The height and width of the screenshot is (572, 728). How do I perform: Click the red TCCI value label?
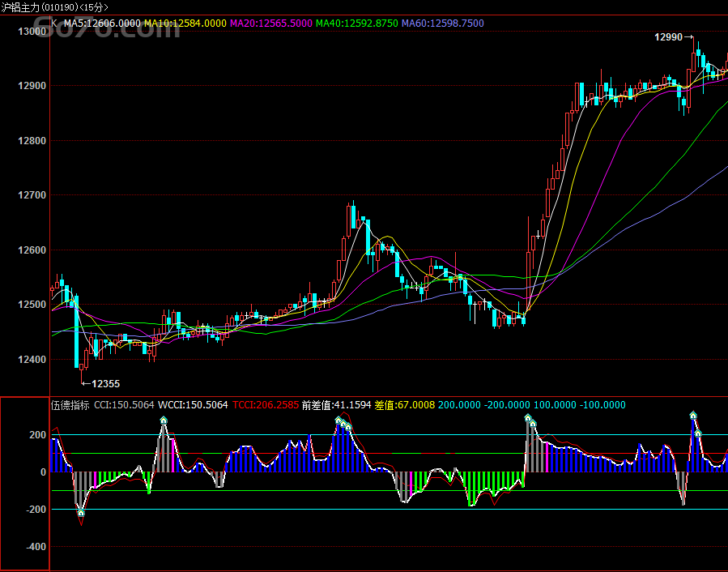pos(266,405)
